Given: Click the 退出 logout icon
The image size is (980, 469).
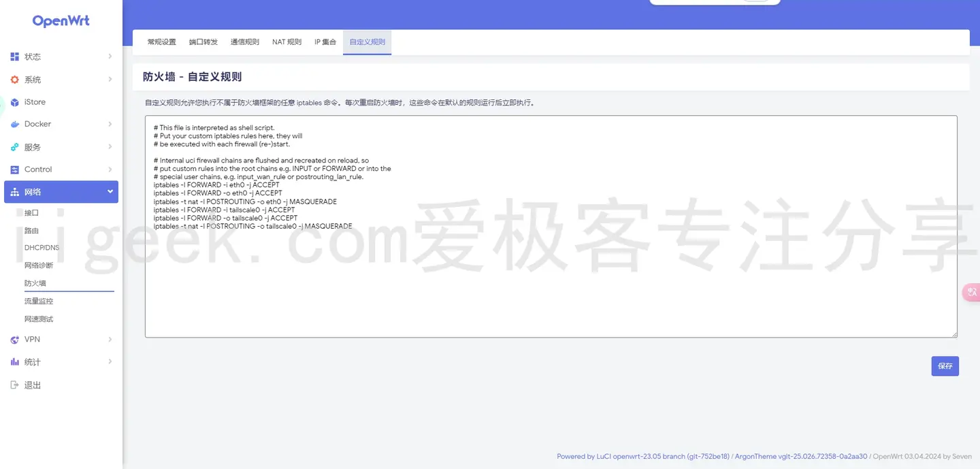Looking at the screenshot, I should [15, 385].
